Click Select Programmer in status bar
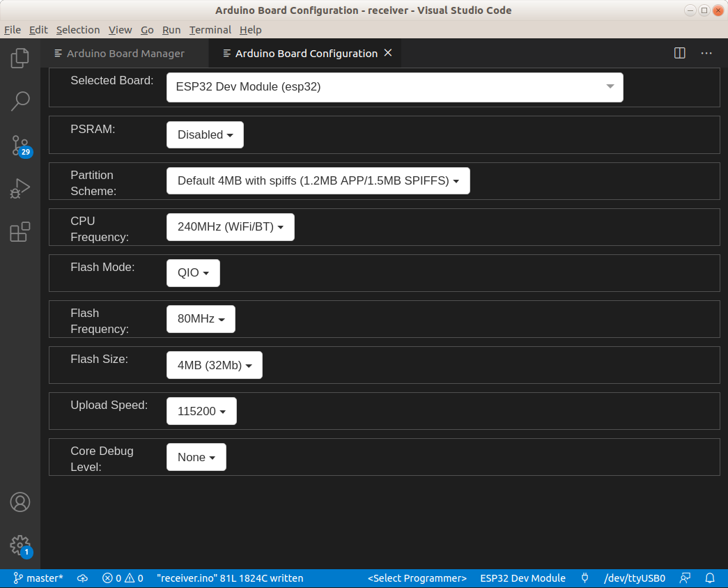The image size is (728, 588). pos(417,578)
